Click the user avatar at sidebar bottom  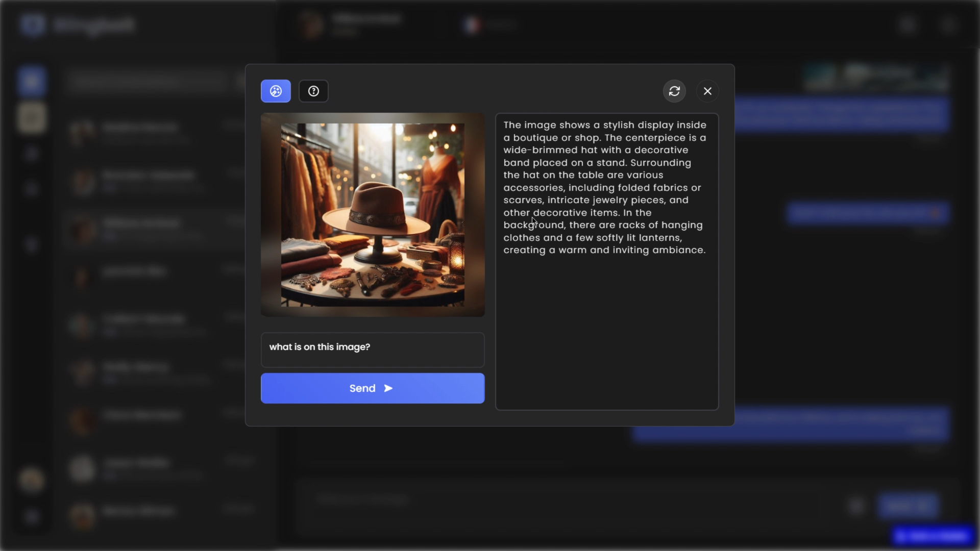(x=32, y=480)
